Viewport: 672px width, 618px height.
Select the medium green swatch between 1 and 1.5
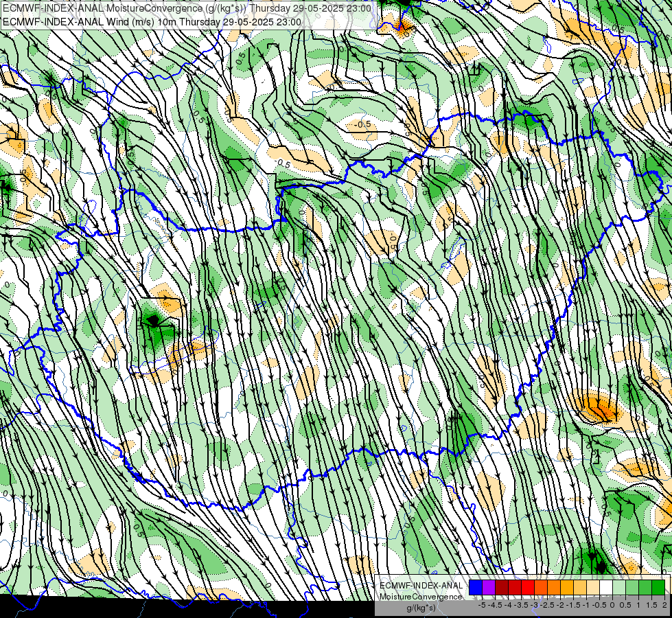[x=645, y=588]
